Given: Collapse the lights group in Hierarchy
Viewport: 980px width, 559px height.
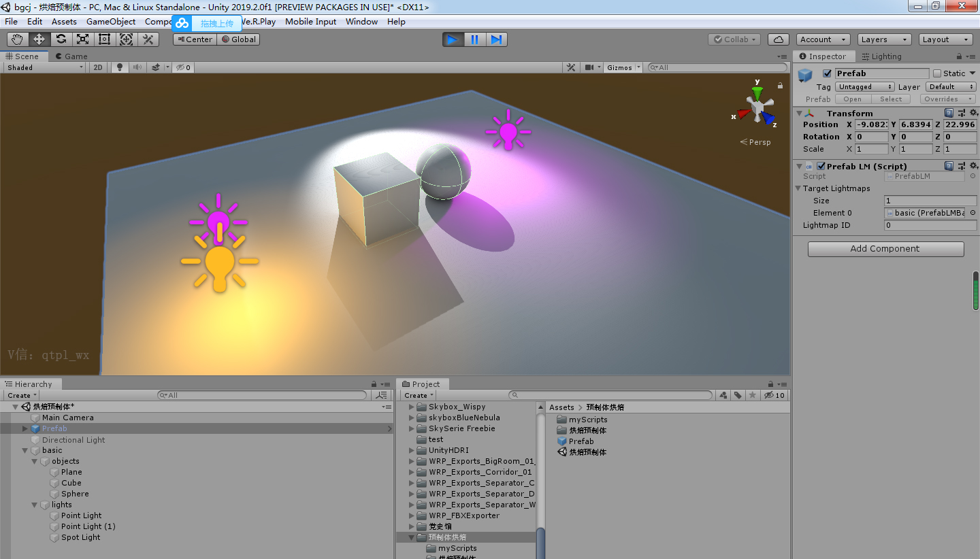Looking at the screenshot, I should click(x=33, y=505).
